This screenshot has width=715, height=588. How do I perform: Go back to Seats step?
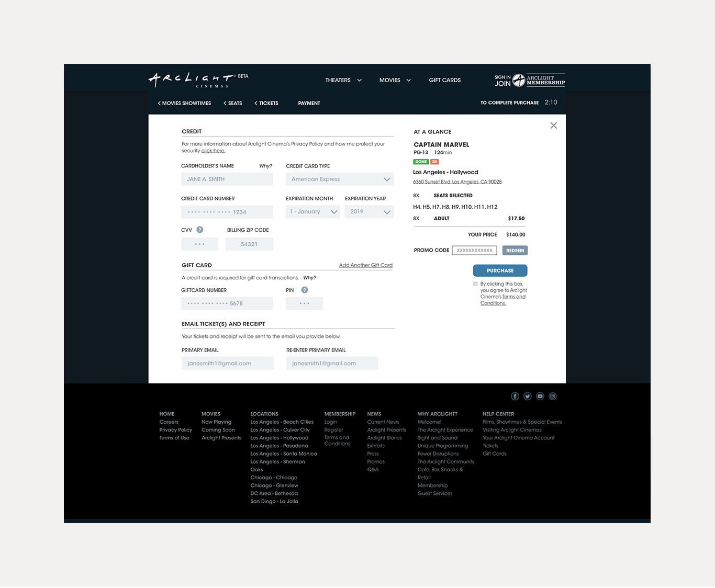[x=233, y=103]
